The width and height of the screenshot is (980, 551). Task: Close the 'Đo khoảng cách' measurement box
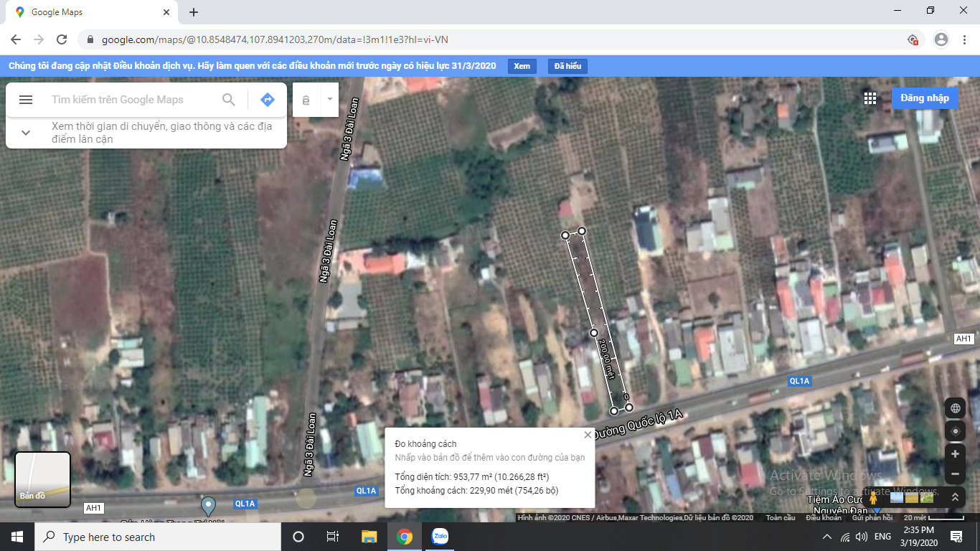click(x=588, y=435)
